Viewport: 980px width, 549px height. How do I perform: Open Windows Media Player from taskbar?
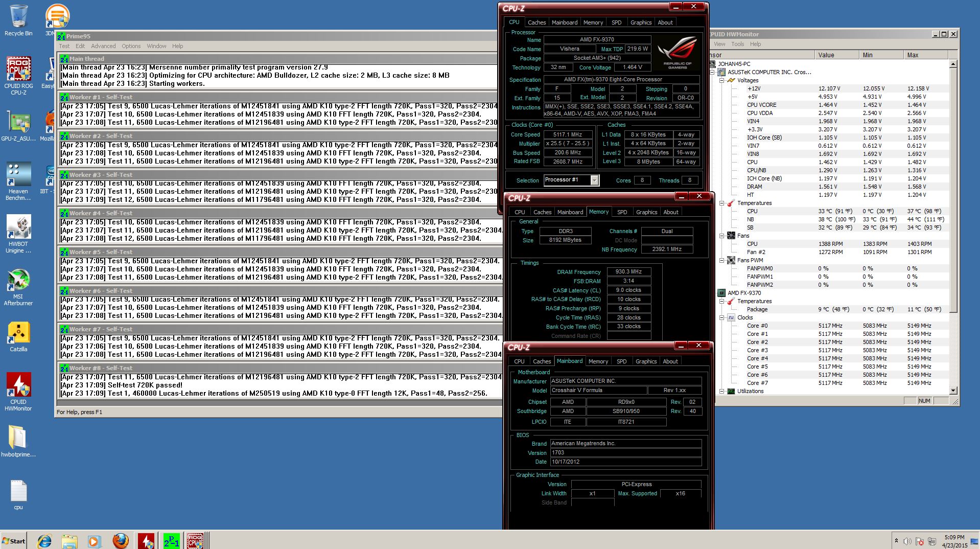94,540
